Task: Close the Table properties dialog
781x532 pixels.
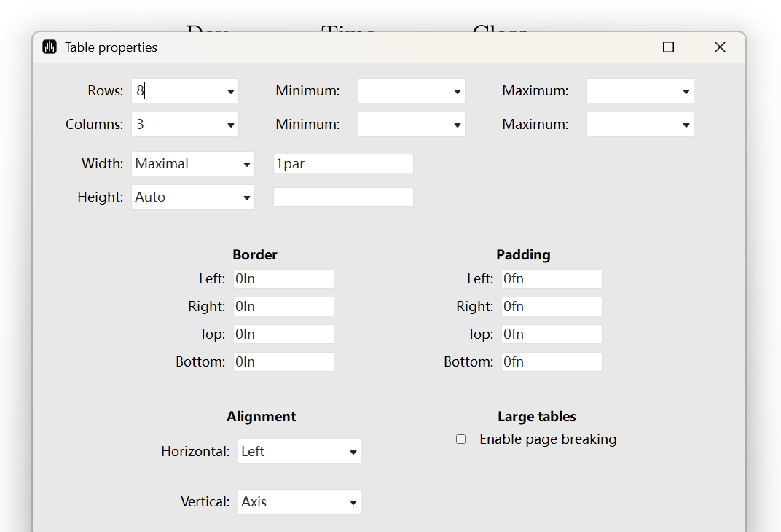Action: [x=720, y=47]
